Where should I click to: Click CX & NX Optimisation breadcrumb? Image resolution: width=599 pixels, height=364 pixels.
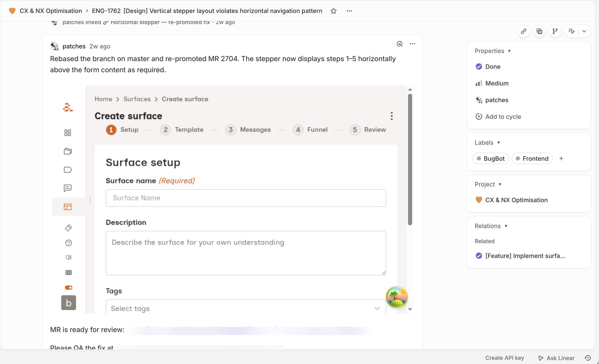pyautogui.click(x=51, y=11)
